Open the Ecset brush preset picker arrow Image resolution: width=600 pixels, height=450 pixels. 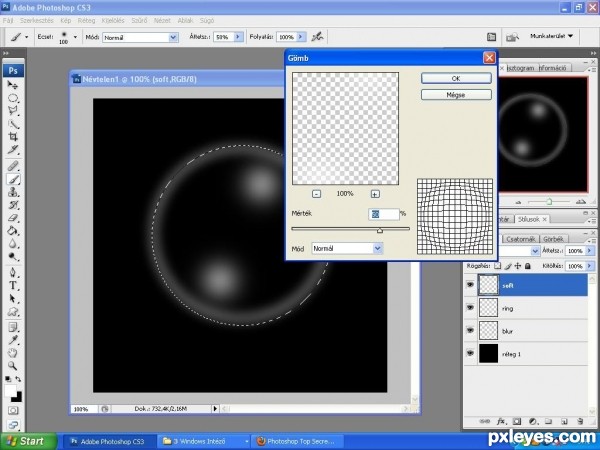point(75,37)
